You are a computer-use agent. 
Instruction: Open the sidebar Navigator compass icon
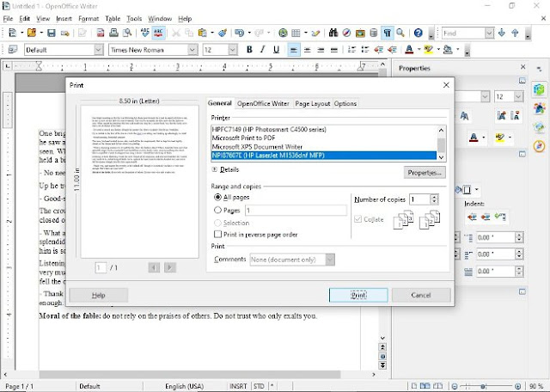tap(540, 145)
